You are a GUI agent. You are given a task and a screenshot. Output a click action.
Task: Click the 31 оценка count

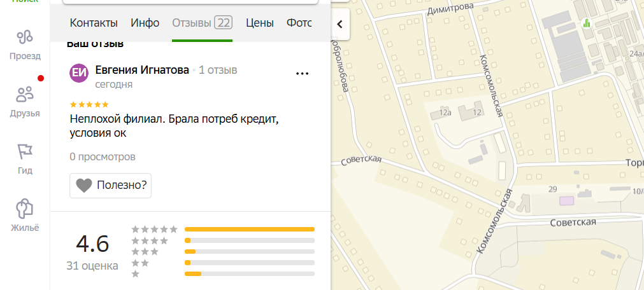(92, 266)
